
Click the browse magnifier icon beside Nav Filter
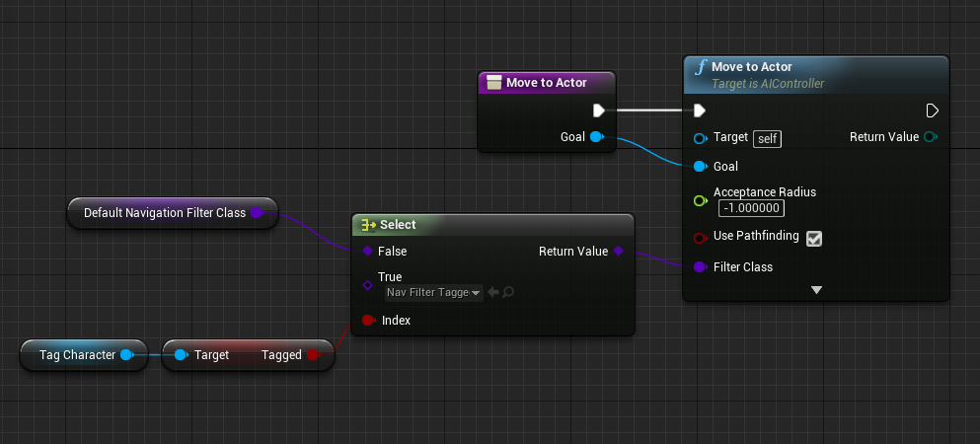tap(509, 292)
